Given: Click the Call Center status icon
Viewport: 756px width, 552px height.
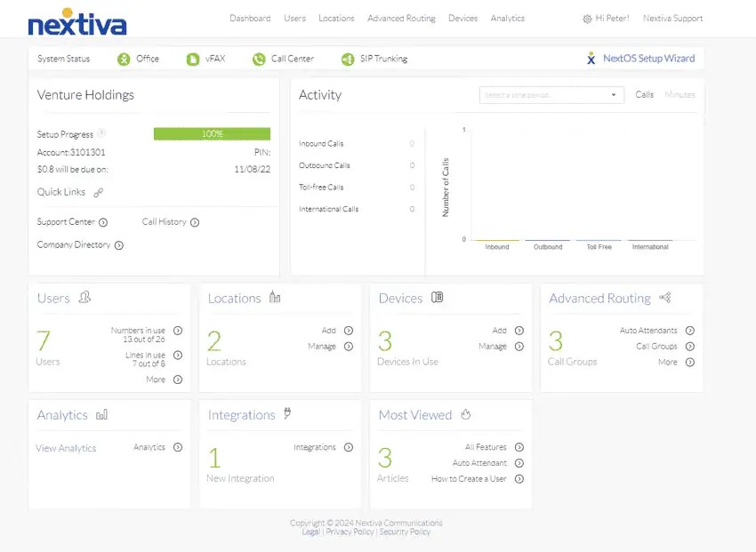Looking at the screenshot, I should pyautogui.click(x=259, y=60).
